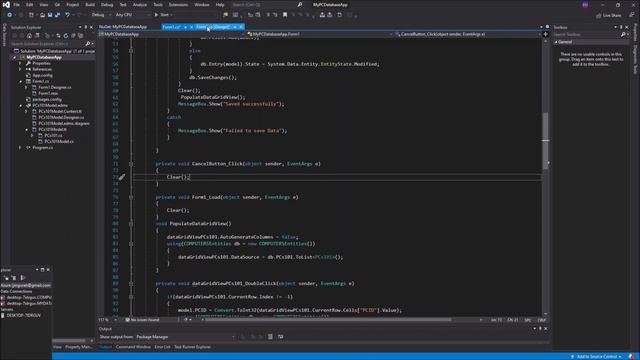
Task: Open the CancelButton_Click member dropdown
Action: tap(469, 34)
